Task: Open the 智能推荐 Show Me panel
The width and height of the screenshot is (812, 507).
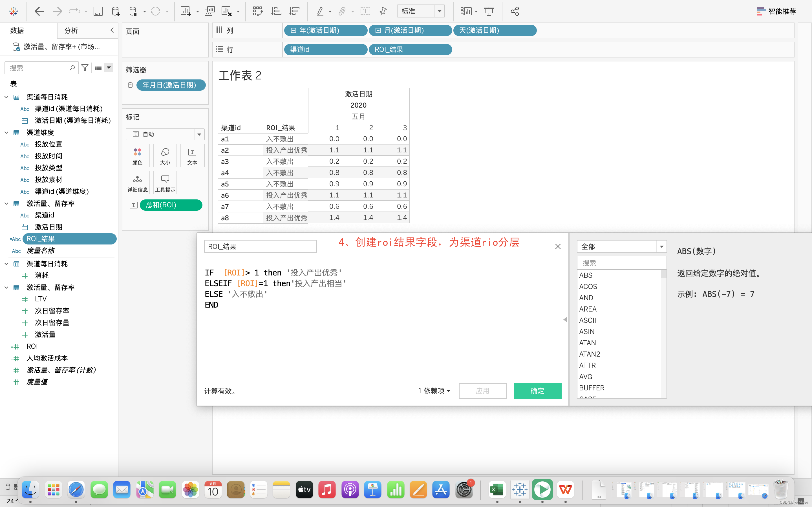Action: pos(776,11)
